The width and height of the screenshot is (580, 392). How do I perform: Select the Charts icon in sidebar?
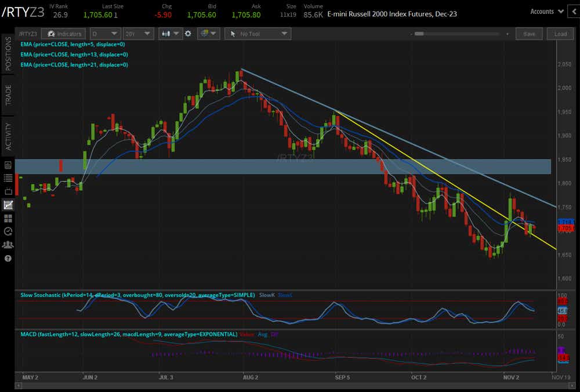pos(8,205)
